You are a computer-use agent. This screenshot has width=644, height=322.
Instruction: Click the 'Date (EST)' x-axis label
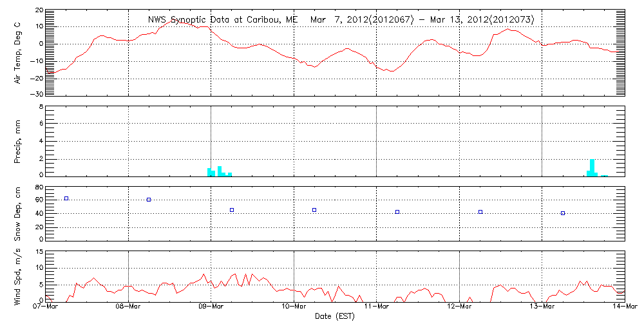334,316
